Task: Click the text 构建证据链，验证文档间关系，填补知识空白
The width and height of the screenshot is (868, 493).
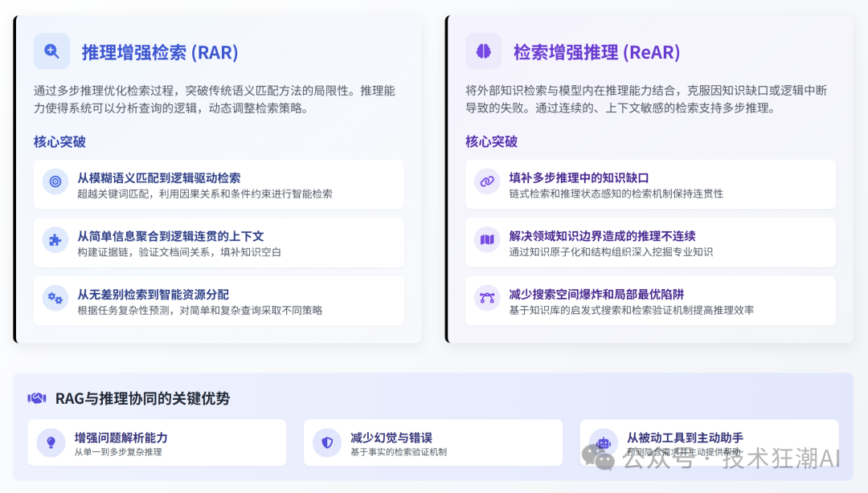Action: [179, 252]
